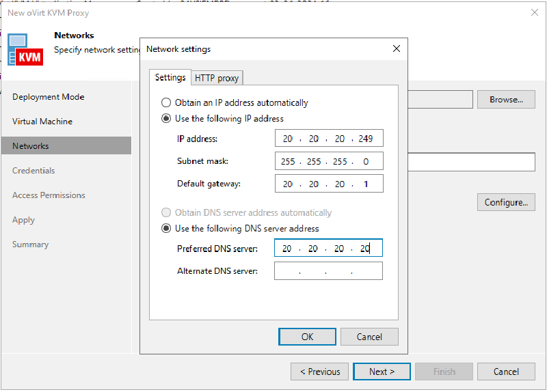Click the last octet 1 of Default gateway
Image resolution: width=547 pixels, height=392 pixels.
(366, 184)
